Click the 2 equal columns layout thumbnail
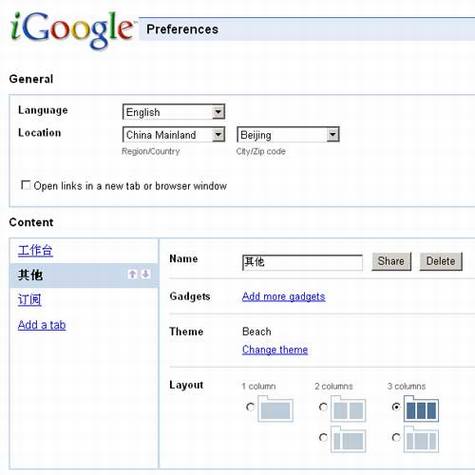The width and height of the screenshot is (475, 475). [348, 409]
